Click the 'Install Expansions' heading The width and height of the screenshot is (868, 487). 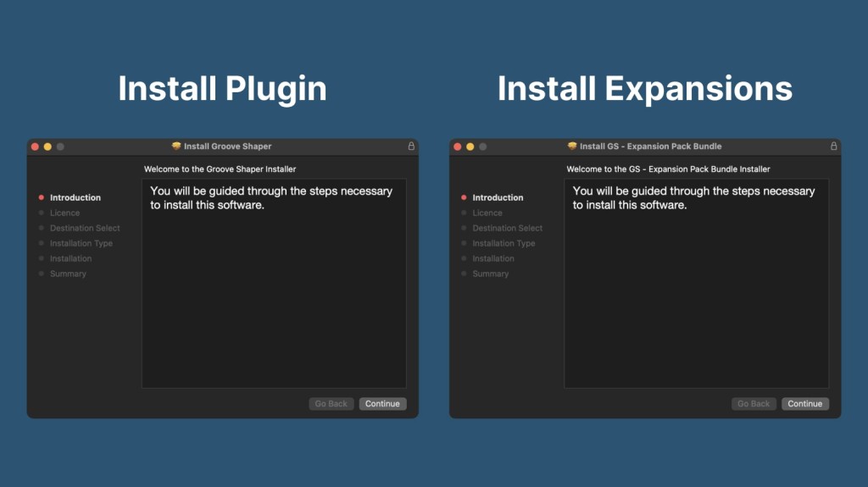click(645, 89)
